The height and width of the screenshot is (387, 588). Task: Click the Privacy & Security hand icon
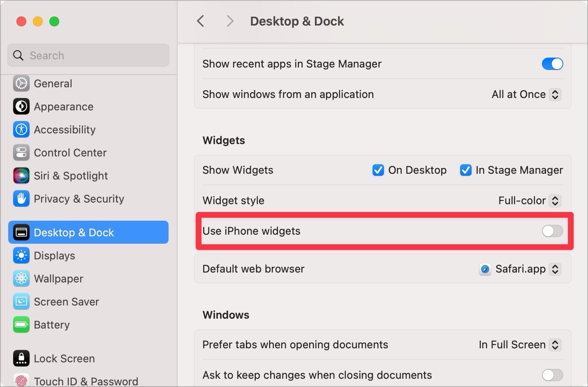(x=21, y=199)
